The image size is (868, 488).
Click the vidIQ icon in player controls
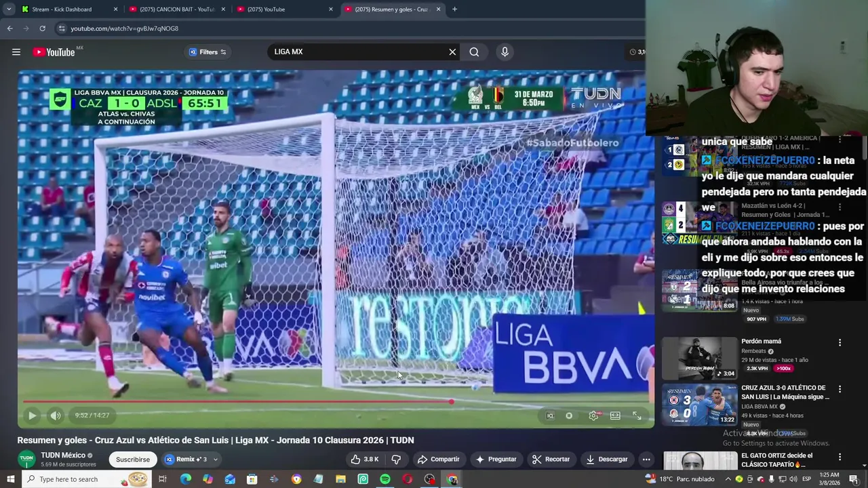(550, 415)
